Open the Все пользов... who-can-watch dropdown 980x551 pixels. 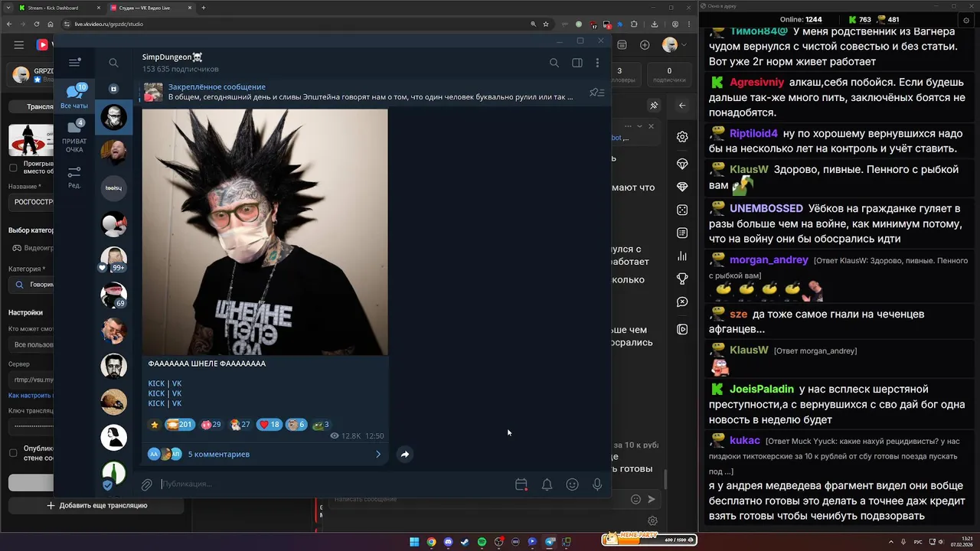tap(31, 344)
